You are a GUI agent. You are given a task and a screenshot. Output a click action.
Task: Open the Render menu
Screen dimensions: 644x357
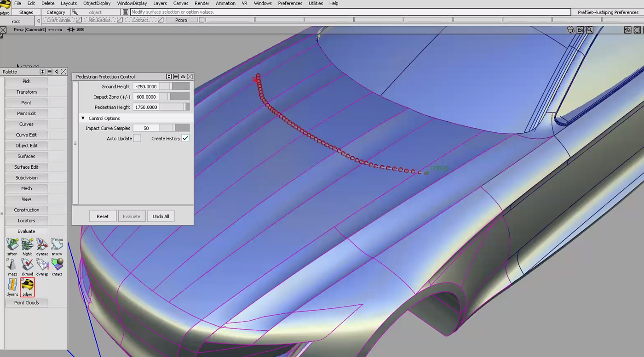pyautogui.click(x=202, y=3)
